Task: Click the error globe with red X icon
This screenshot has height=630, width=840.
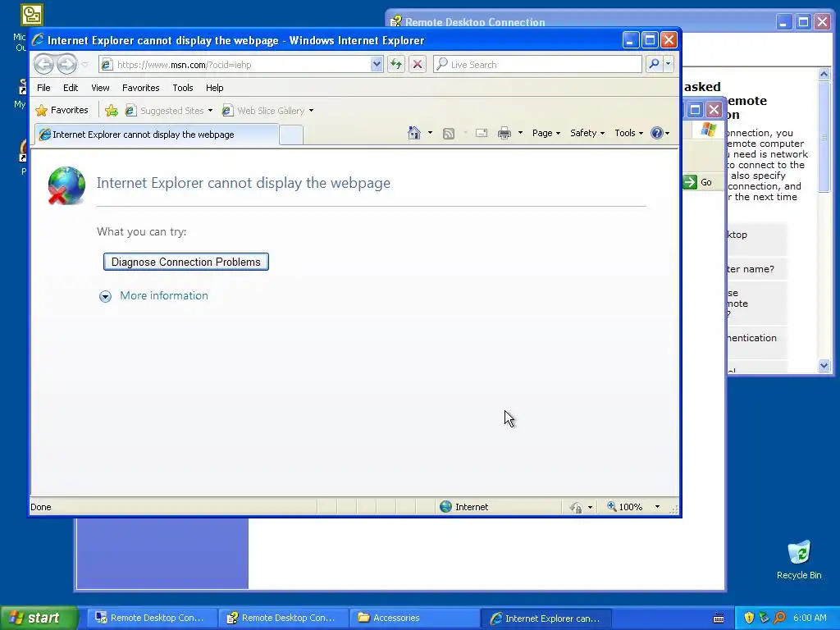Action: pos(66,186)
